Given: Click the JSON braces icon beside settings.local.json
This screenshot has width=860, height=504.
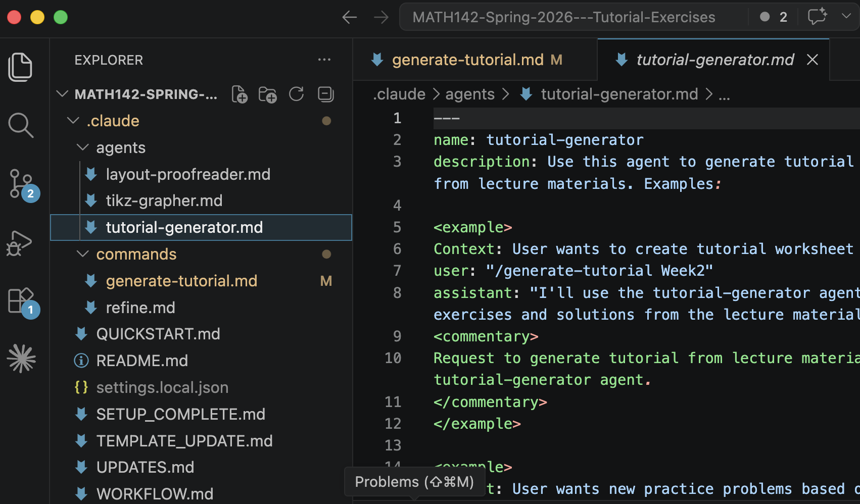Looking at the screenshot, I should click(81, 387).
